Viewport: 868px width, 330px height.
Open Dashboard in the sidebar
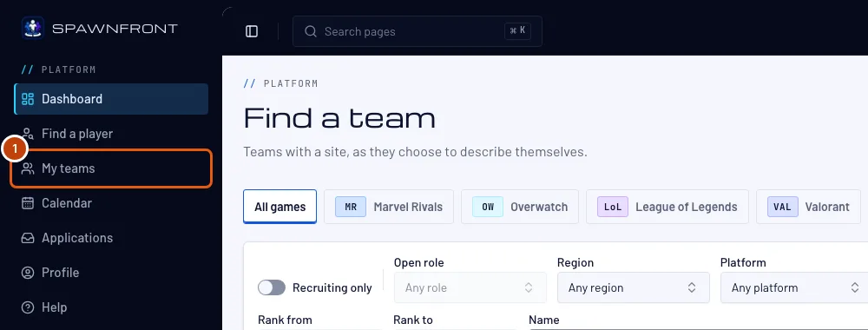click(111, 99)
